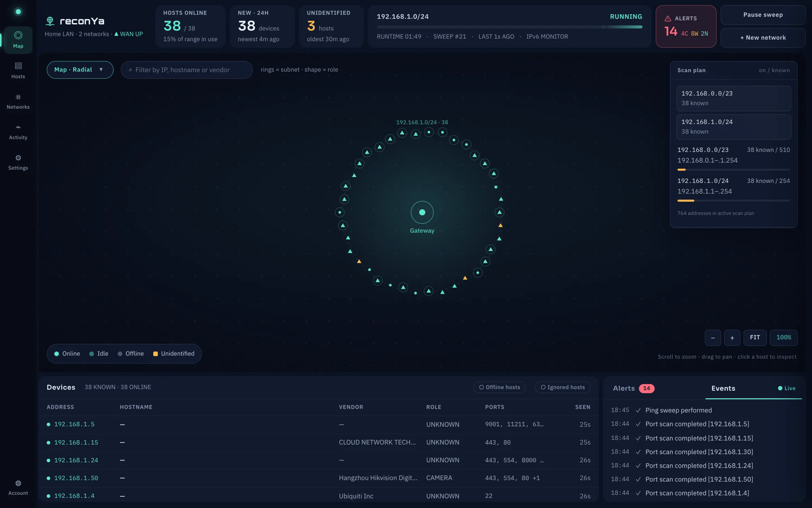
Task: Select device row 192.168.1.50
Action: [318, 478]
